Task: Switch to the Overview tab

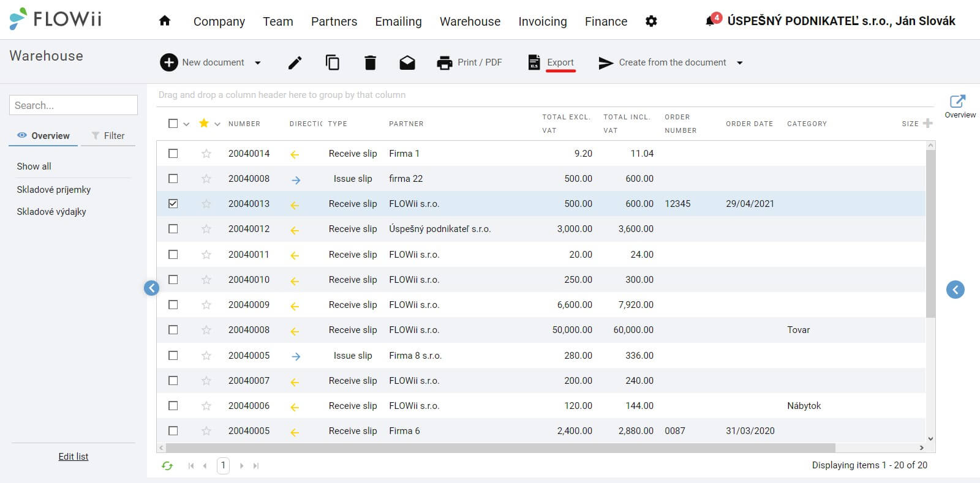Action: point(43,136)
